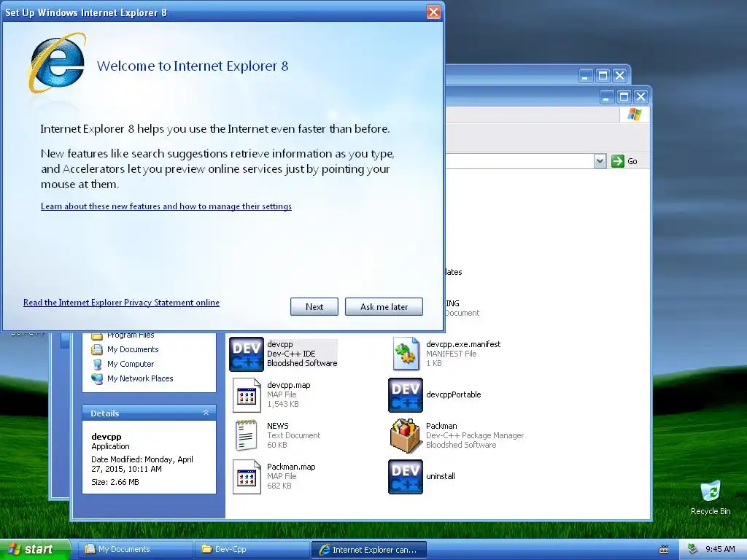The width and height of the screenshot is (747, 560).
Task: Switch to Internet Explorer taskbar button
Action: 368,550
